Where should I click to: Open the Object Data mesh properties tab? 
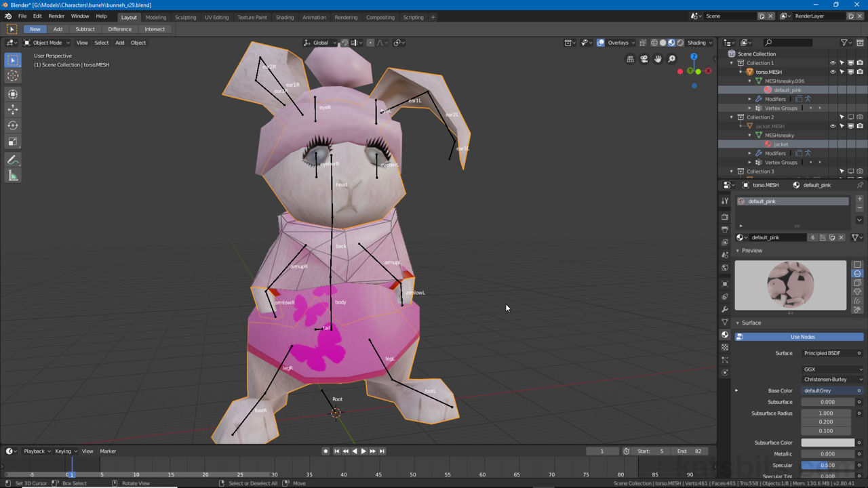click(x=725, y=322)
